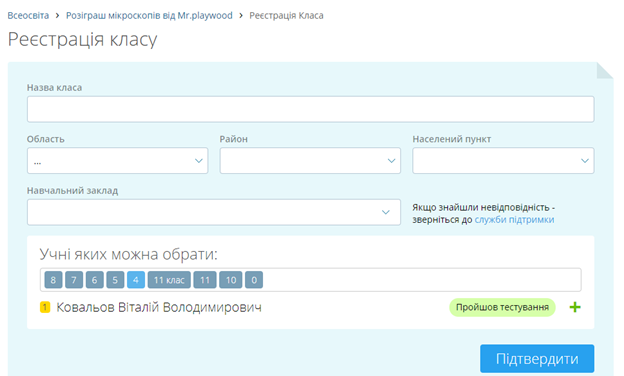The image size is (624, 376).
Task: Select the grade 8 filter tag
Action: click(53, 280)
